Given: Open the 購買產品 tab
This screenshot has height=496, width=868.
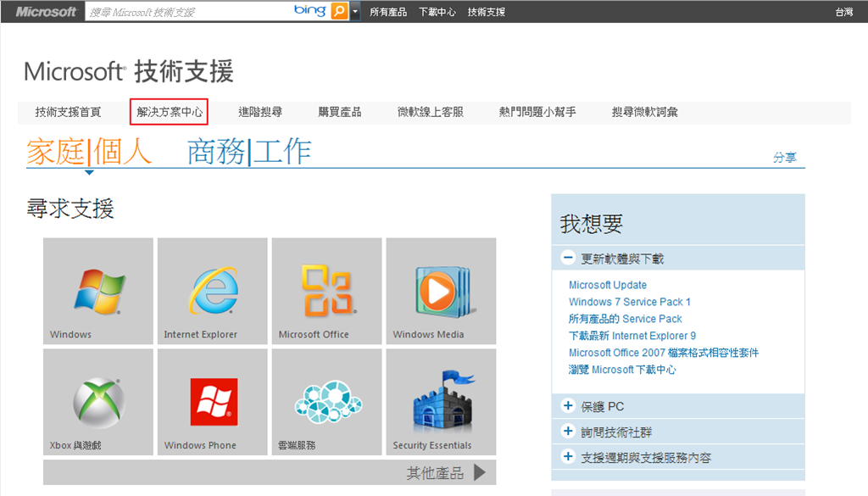Looking at the screenshot, I should tap(340, 112).
